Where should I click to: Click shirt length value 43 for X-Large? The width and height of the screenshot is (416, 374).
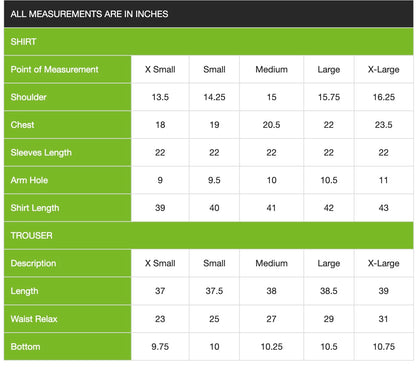383,208
